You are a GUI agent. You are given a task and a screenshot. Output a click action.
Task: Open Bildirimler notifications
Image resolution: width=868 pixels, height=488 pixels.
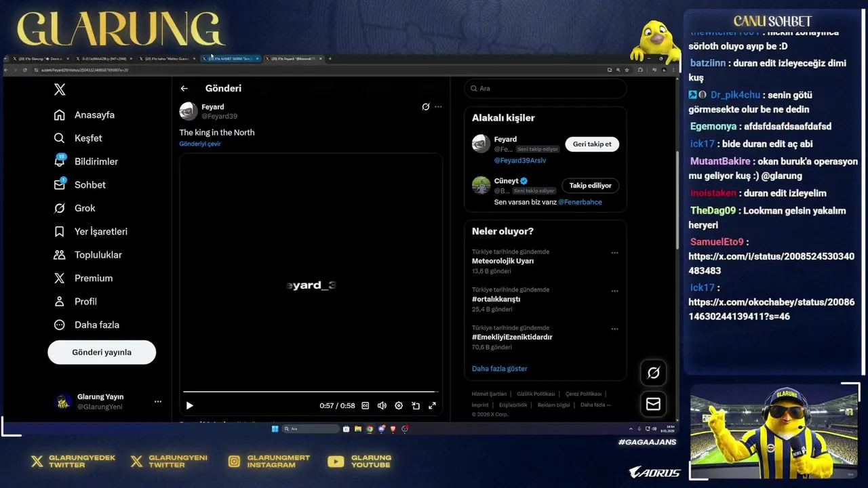86,161
